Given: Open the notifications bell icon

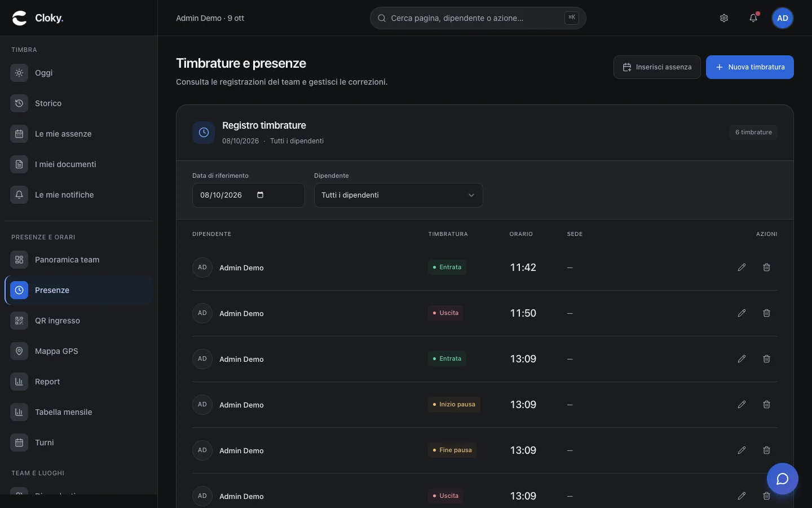Looking at the screenshot, I should pos(753,18).
